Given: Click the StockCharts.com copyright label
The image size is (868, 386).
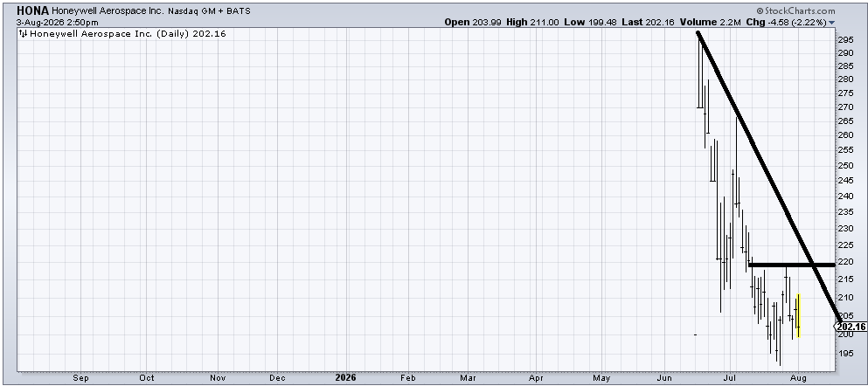Looking at the screenshot, I should coord(795,11).
